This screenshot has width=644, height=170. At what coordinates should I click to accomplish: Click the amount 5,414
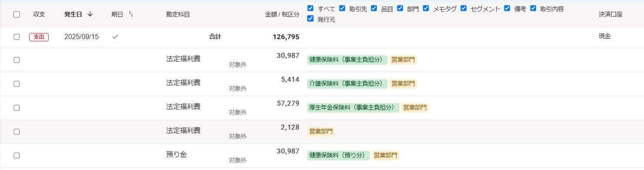click(x=290, y=79)
